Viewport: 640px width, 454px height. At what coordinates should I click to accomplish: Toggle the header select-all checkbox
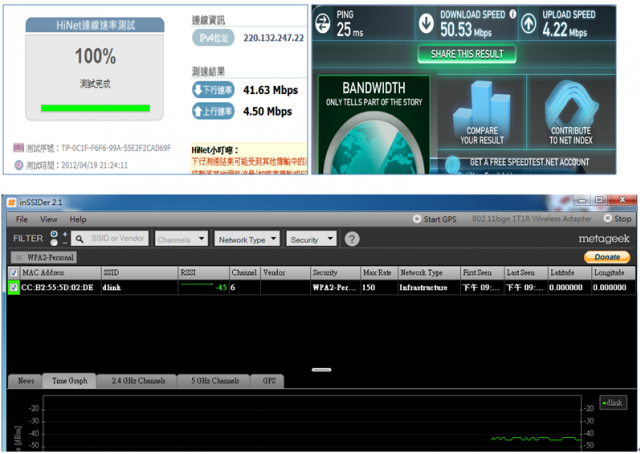coord(13,273)
